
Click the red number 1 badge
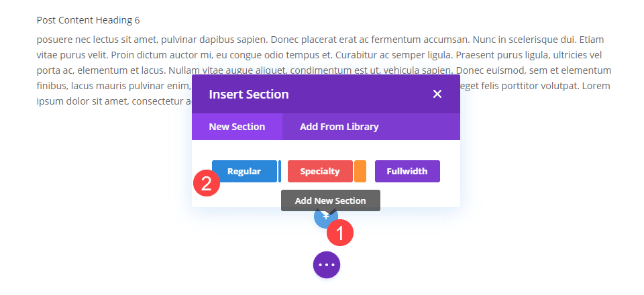(x=340, y=233)
